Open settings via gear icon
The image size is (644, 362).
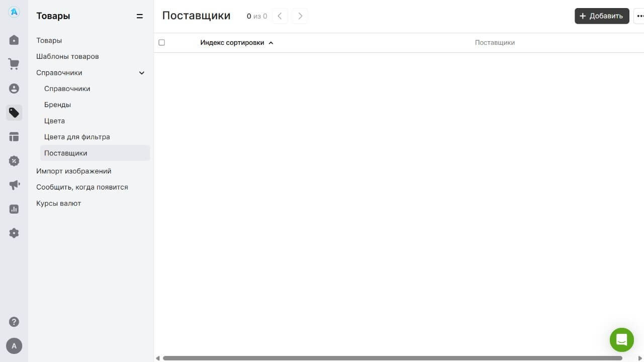pos(14,233)
